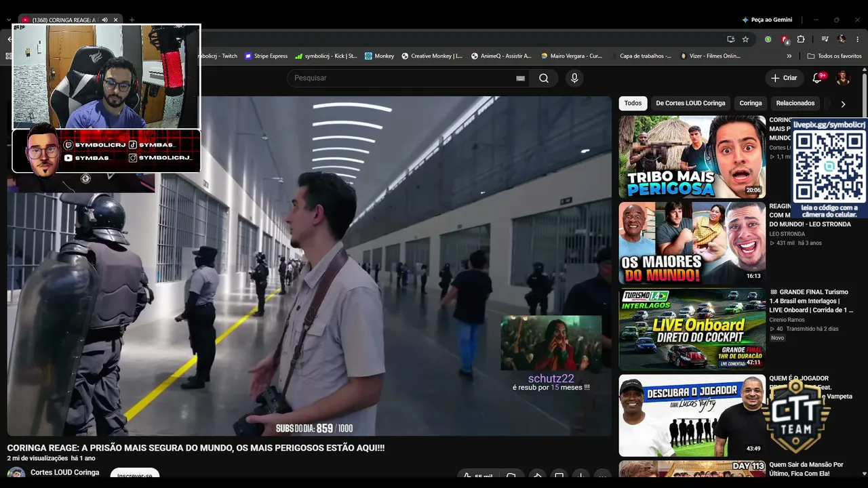The width and height of the screenshot is (868, 488).
Task: Open symbolicrj Twitch bookmark
Action: coord(218,56)
